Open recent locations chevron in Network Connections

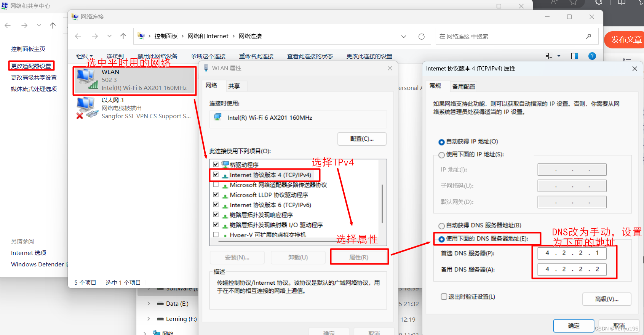[109, 36]
